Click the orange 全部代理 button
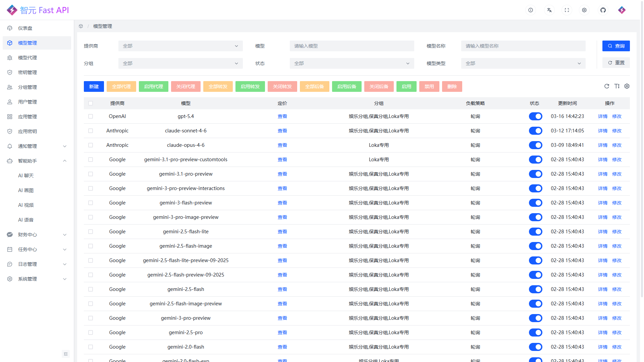644x362 pixels. point(121,86)
